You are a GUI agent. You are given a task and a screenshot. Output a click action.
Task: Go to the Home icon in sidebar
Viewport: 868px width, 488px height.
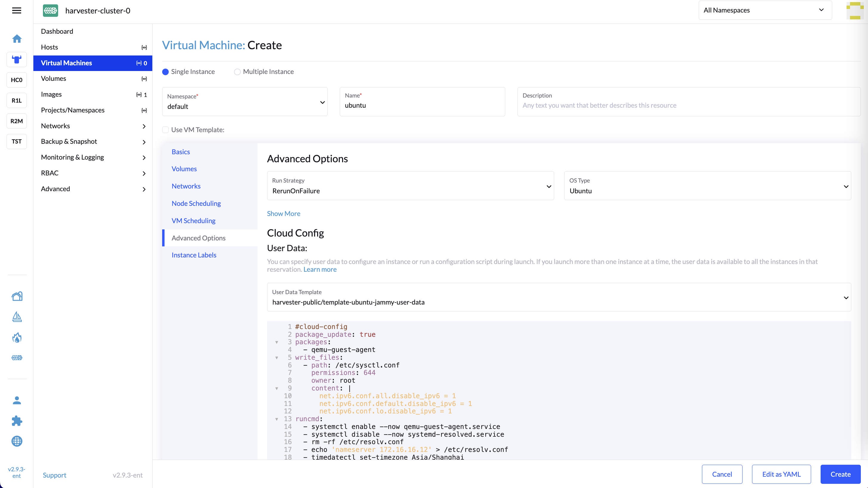click(16, 39)
